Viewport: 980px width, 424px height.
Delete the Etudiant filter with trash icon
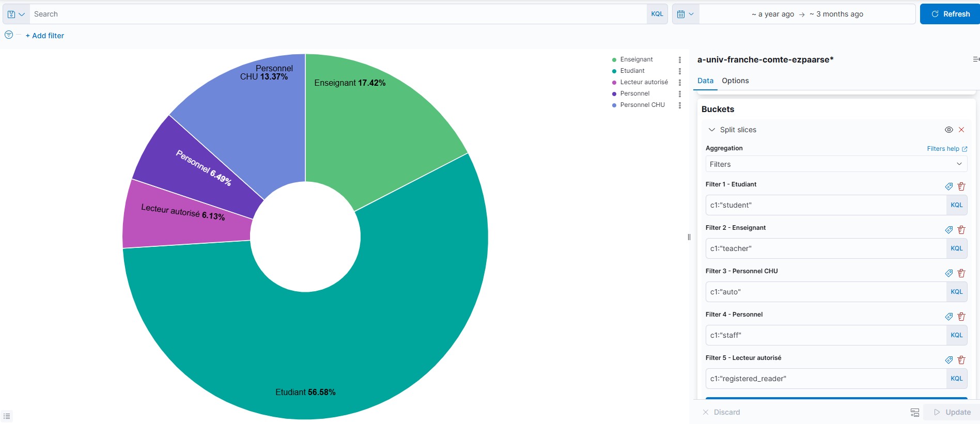[961, 186]
